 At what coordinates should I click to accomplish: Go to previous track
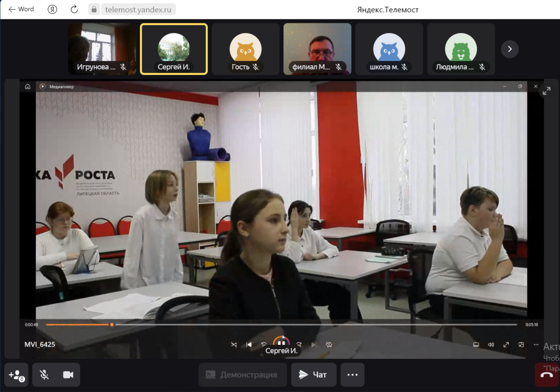point(249,344)
